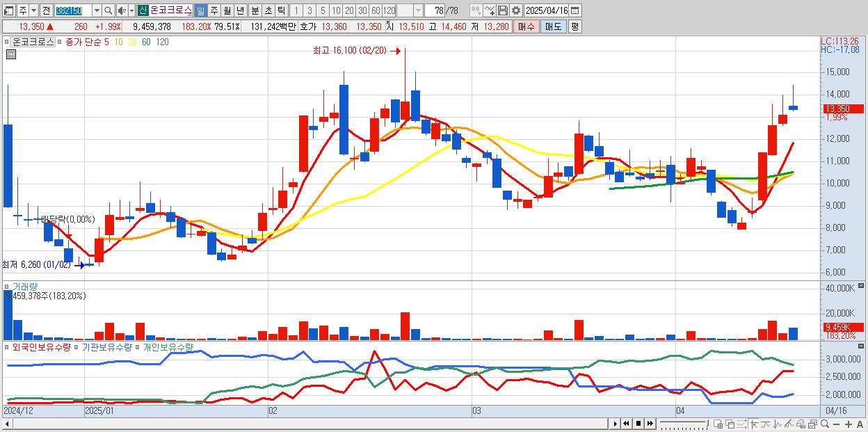Click the moving average line icon
This screenshot has height=432, width=868.
coord(766,424)
